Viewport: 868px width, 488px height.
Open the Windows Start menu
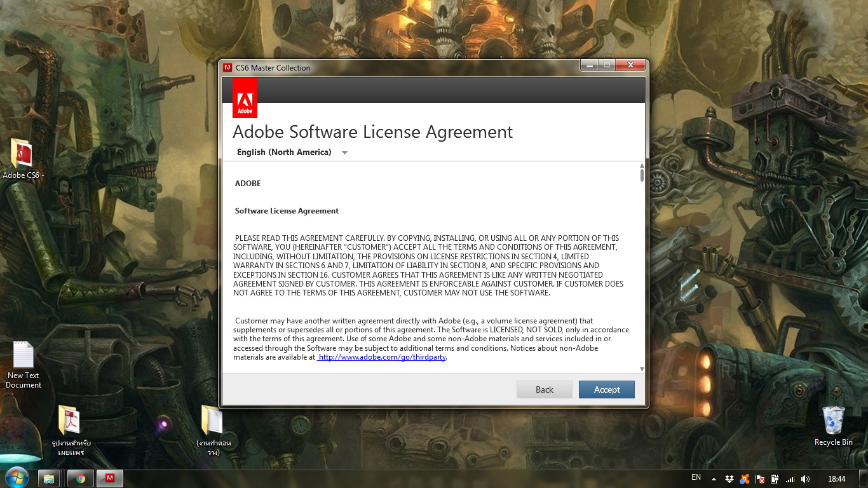(x=17, y=477)
